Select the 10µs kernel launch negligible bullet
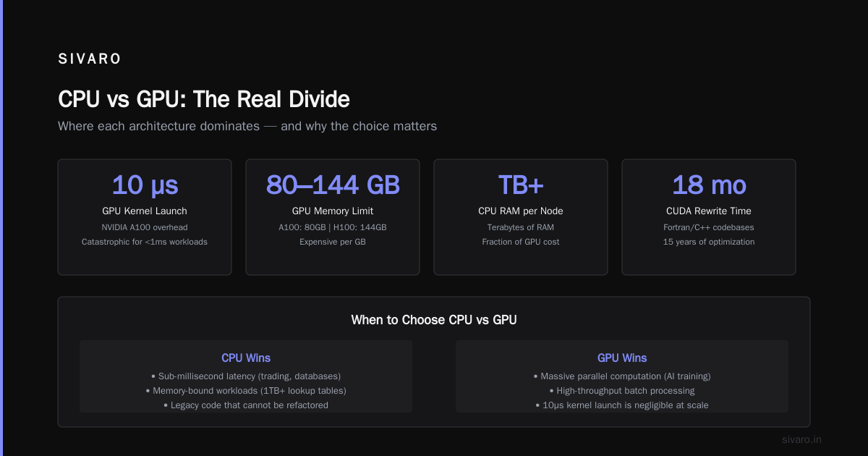Viewport: 868px width, 456px height. coord(622,405)
